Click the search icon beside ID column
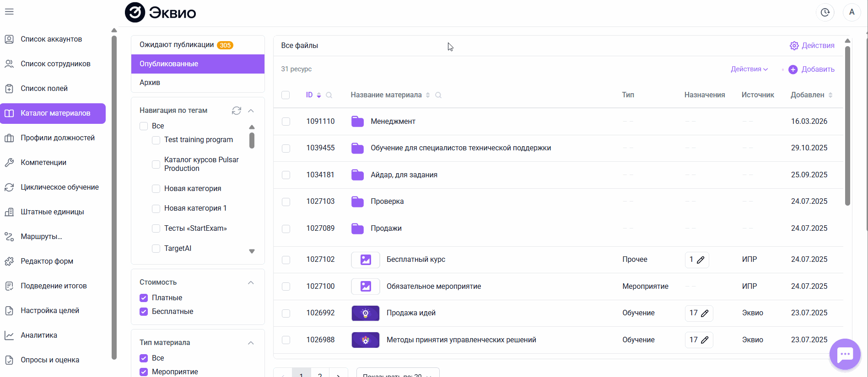This screenshot has height=377, width=868. pyautogui.click(x=329, y=95)
